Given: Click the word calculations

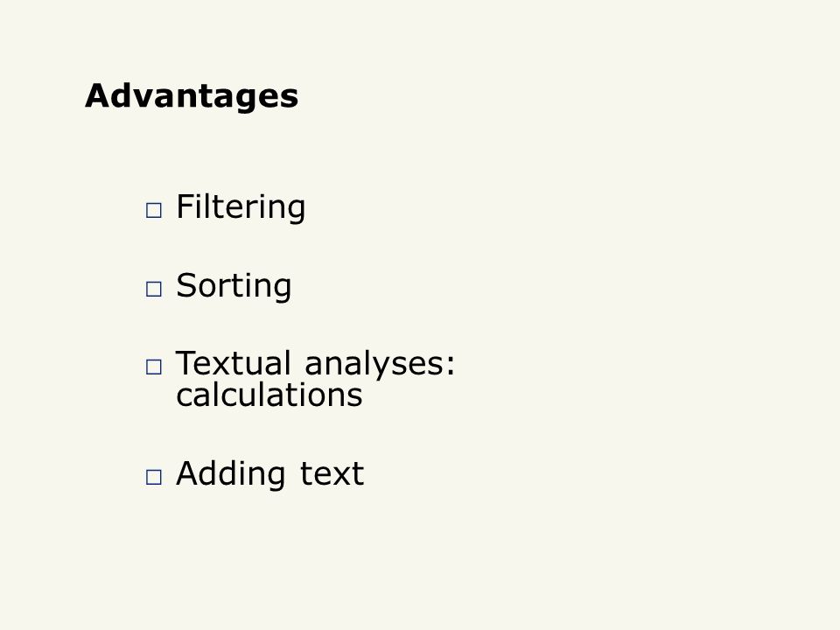Looking at the screenshot, I should point(269,395).
